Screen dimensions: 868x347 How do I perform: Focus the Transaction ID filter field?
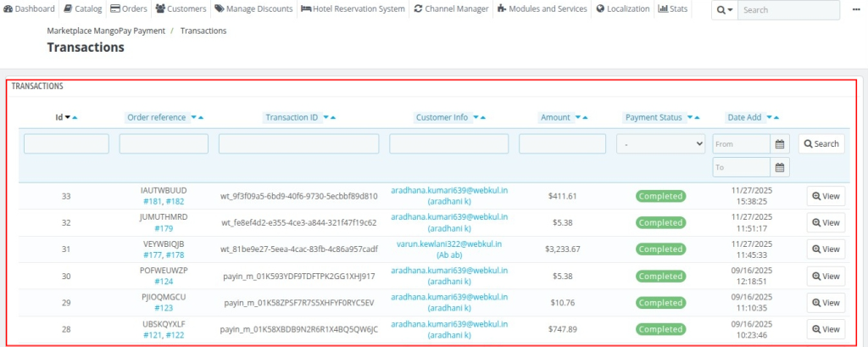299,143
